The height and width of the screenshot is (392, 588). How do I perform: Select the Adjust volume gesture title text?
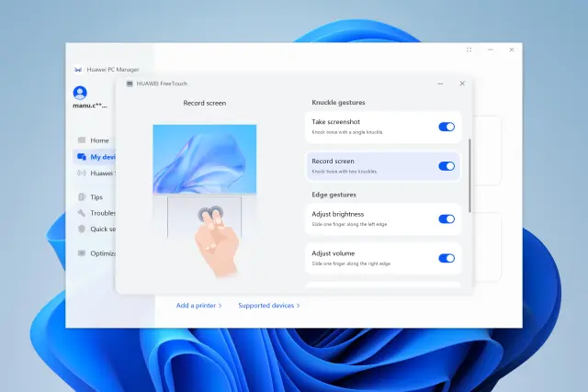point(333,252)
